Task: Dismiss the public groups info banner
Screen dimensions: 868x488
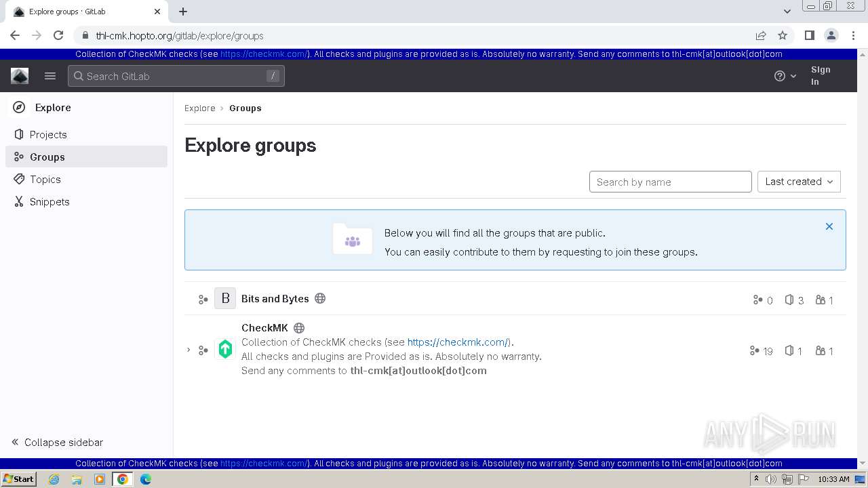Action: pos(829,226)
